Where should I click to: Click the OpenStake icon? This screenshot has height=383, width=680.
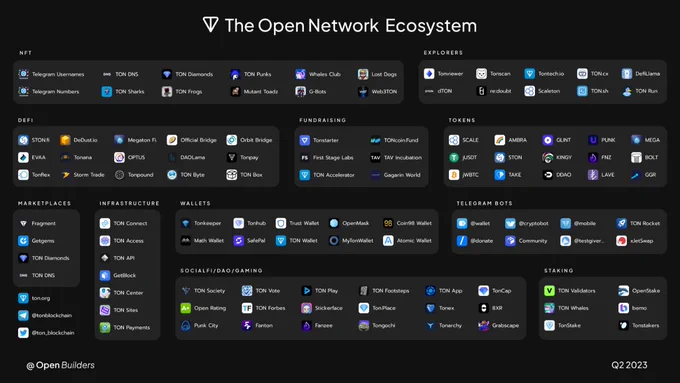click(624, 291)
